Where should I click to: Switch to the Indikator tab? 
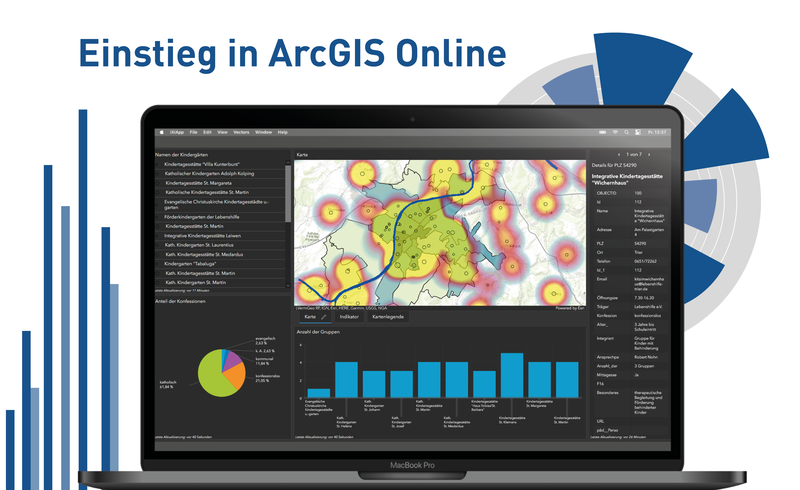coord(349,317)
